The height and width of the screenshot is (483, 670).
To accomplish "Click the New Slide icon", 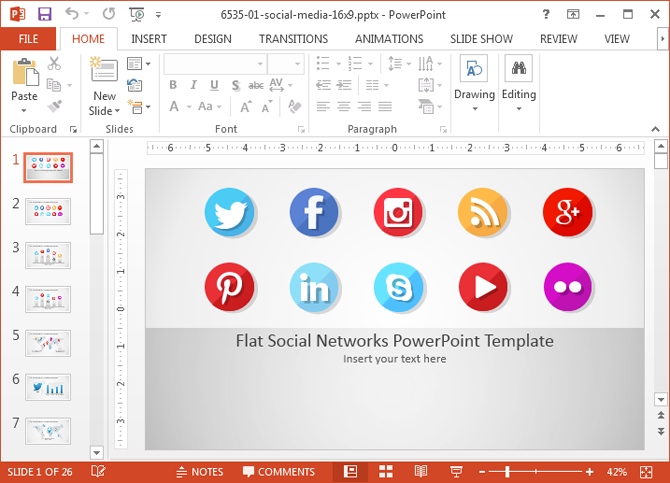I will 104,70.
